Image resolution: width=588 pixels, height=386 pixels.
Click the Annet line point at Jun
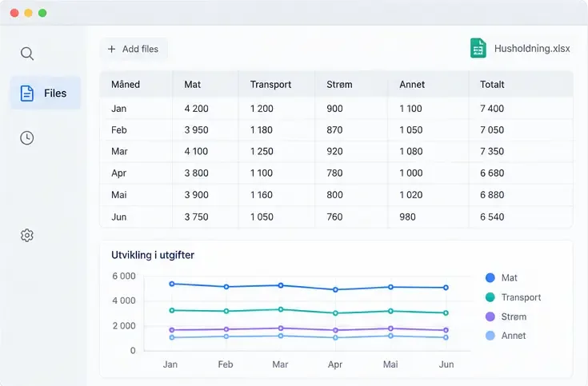tap(446, 337)
